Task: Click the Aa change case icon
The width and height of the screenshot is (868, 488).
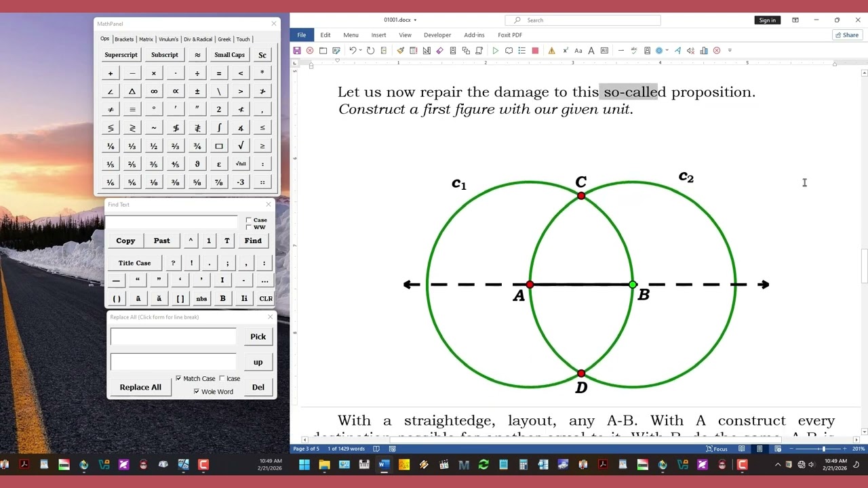Action: tap(578, 50)
